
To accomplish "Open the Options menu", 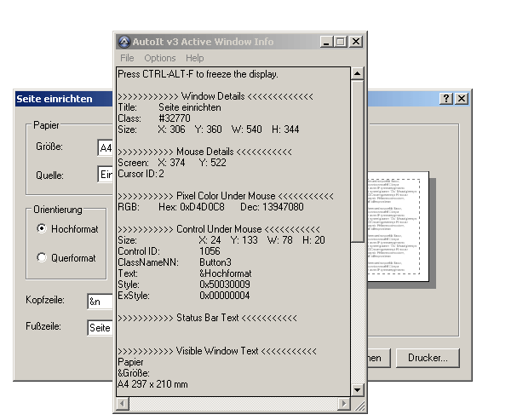I will click(x=159, y=58).
